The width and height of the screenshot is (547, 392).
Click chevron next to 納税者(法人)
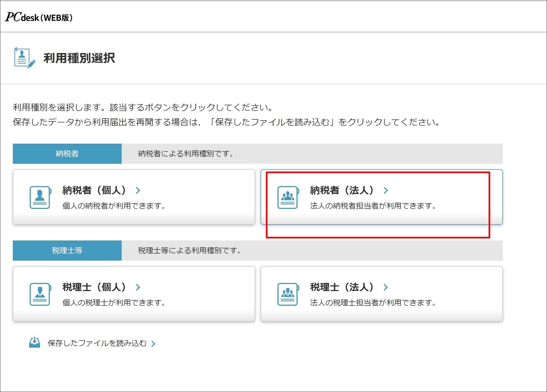coord(386,190)
